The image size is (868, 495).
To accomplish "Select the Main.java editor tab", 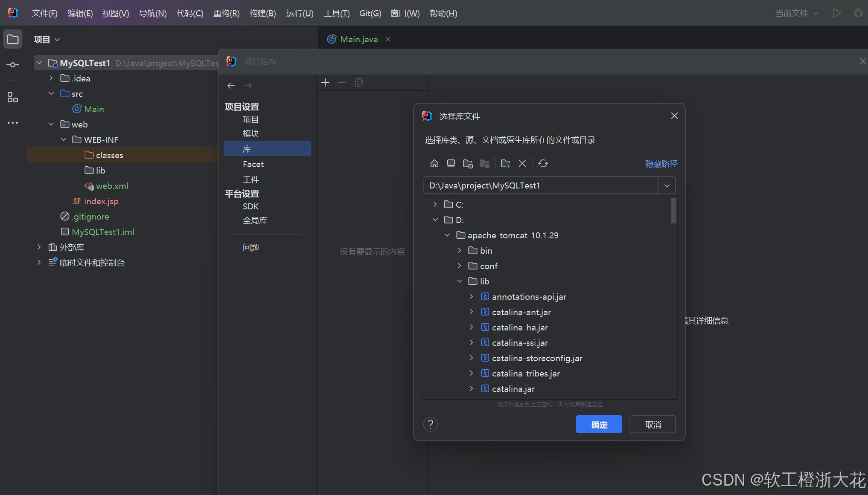I will pos(358,39).
